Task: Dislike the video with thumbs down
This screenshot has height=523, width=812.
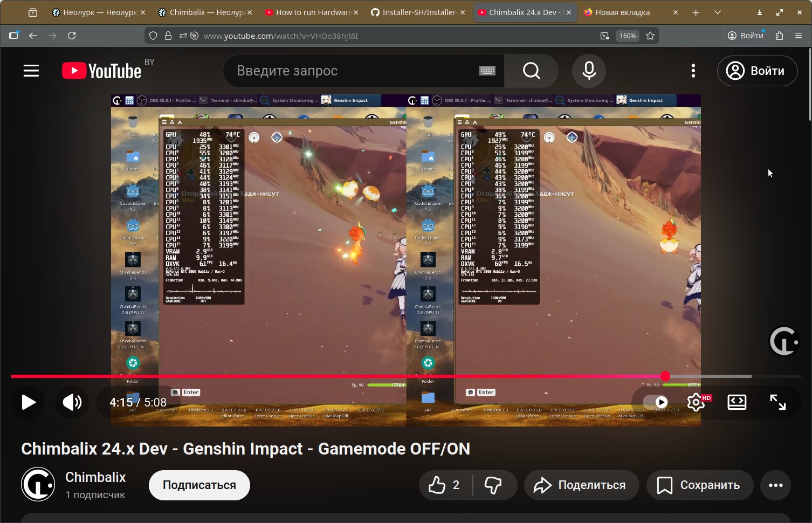Action: click(494, 485)
